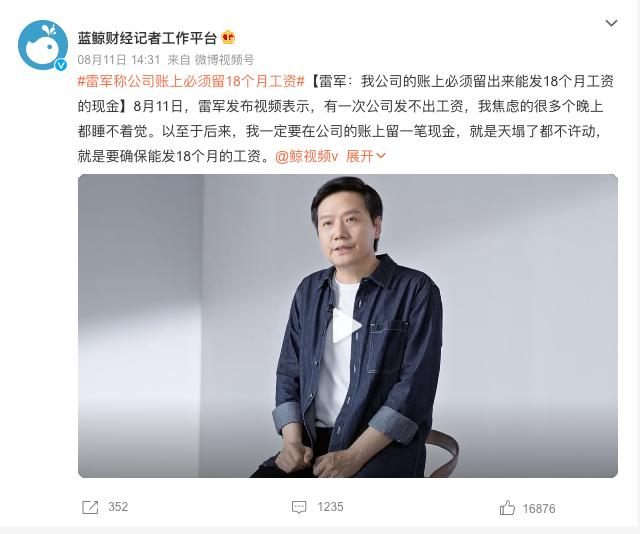The image size is (640, 534).
Task: Click the blue verified V badge
Action: [x=61, y=65]
